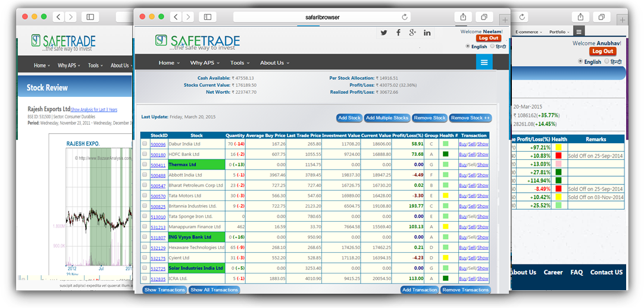Image resolution: width=644 pixels, height=308 pixels.
Task: Go back in left Safari window
Action: pyautogui.click(x=59, y=17)
